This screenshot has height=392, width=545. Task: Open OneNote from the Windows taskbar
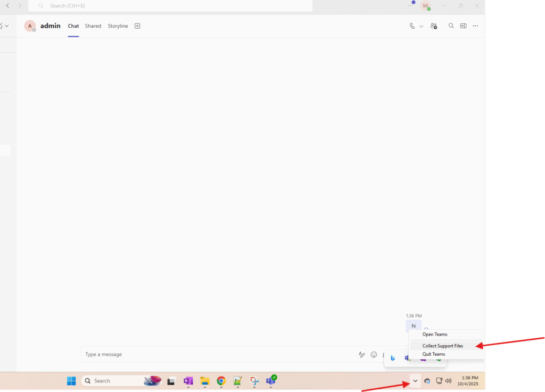[188, 381]
